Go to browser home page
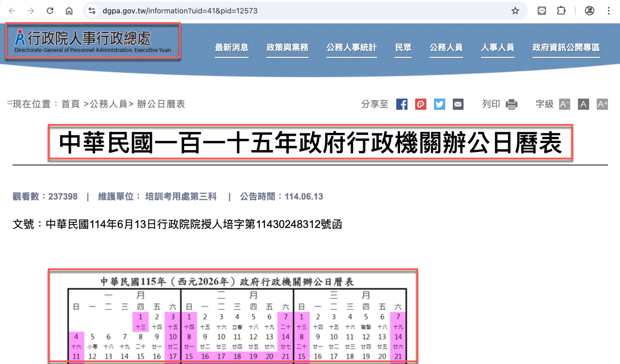The image size is (620, 364). tap(69, 11)
